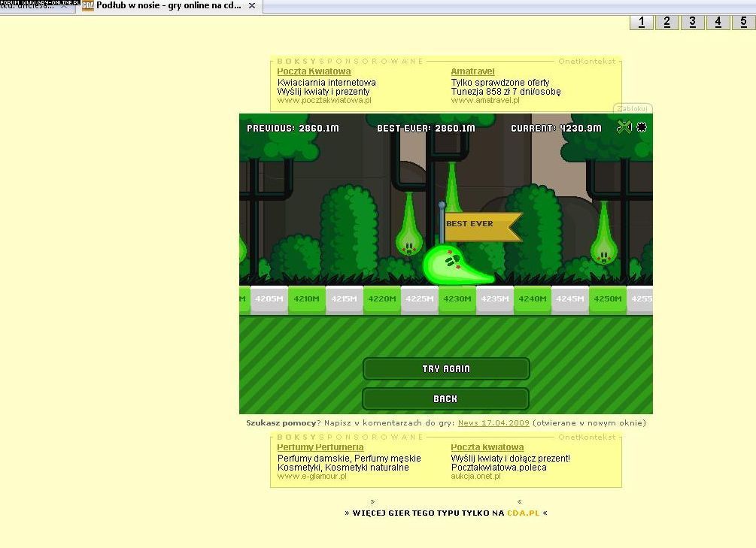
Task: Open the 'Perfumy Perfumeria' sponsored link
Action: pyautogui.click(x=320, y=447)
